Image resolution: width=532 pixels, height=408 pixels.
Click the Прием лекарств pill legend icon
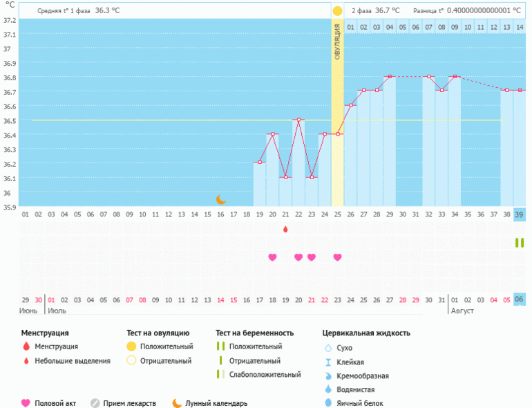click(95, 403)
